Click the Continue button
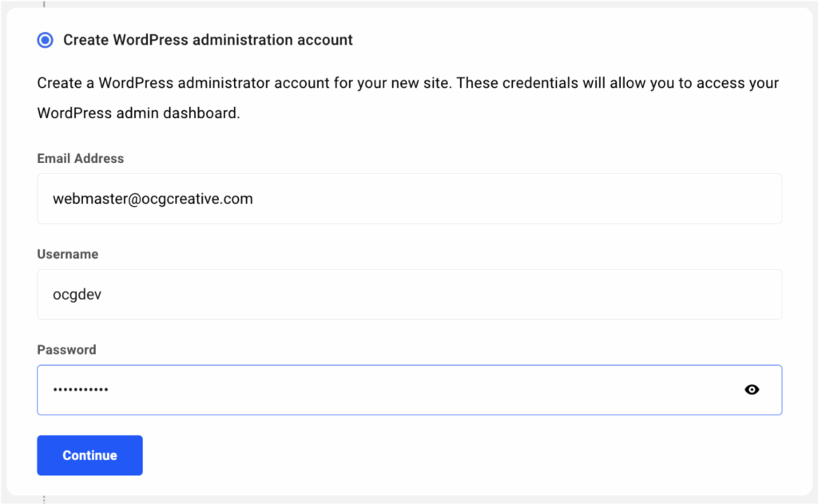The image size is (818, 504). [x=89, y=455]
